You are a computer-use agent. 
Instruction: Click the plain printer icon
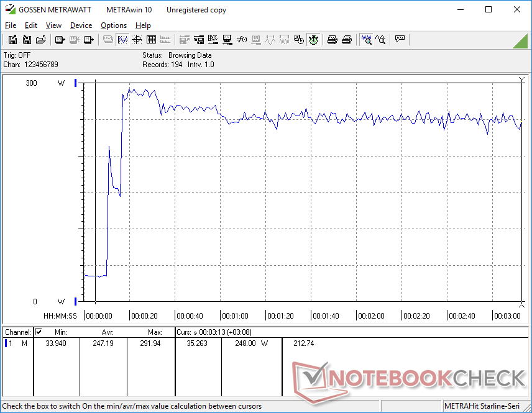pos(346,40)
